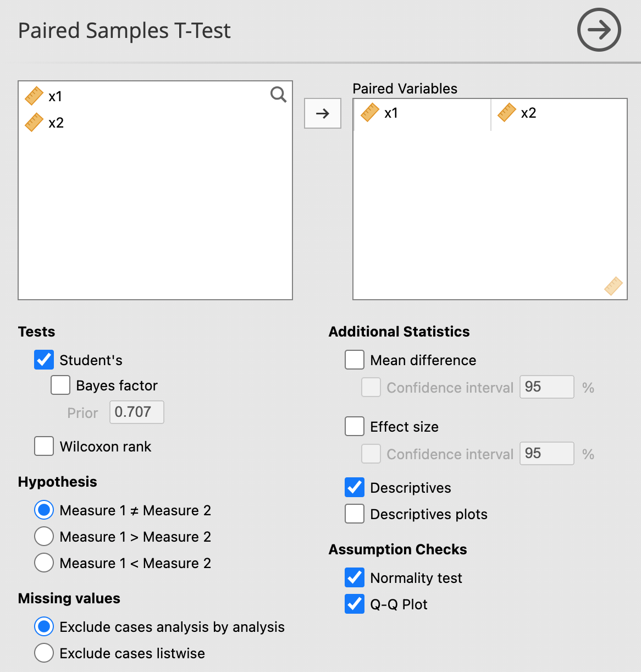The height and width of the screenshot is (672, 641).
Task: Select Exclude cases listwise
Action: click(x=43, y=653)
